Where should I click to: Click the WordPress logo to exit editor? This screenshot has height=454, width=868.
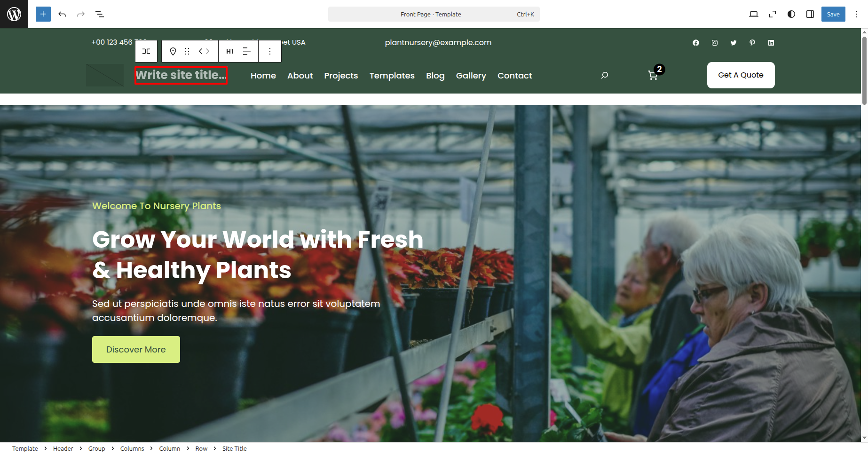point(14,14)
